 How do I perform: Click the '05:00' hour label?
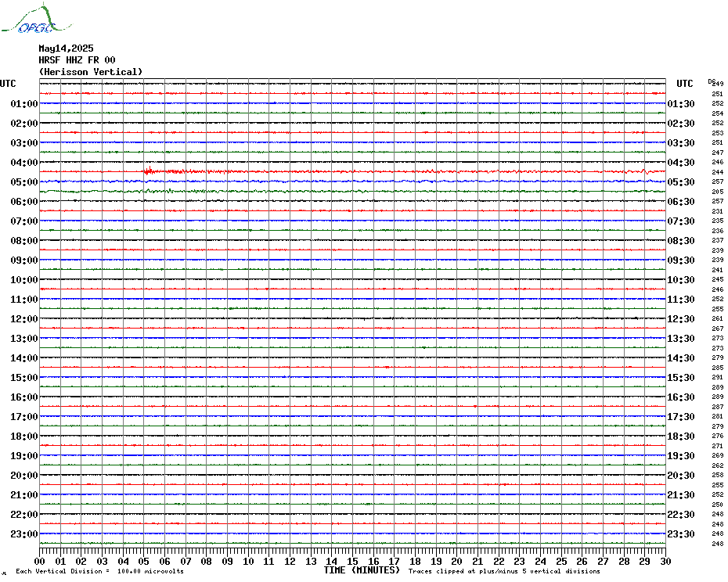tap(24, 182)
